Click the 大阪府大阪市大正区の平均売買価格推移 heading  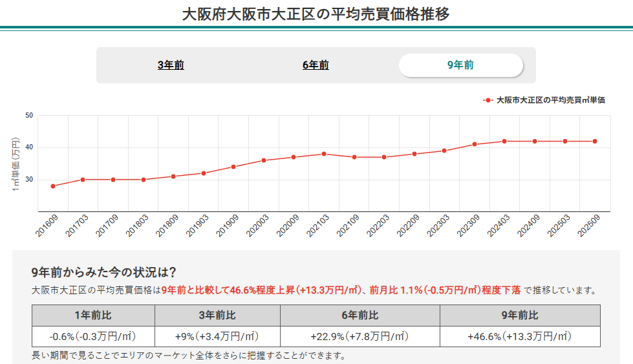point(316,13)
